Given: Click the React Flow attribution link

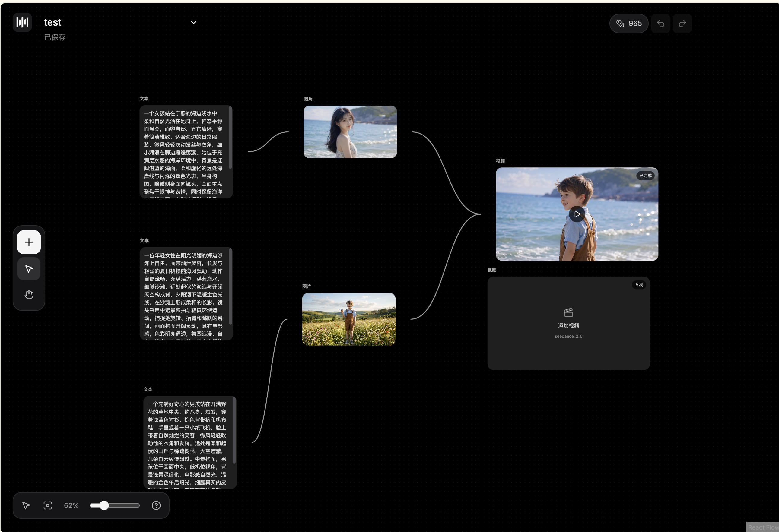Looking at the screenshot, I should point(763,527).
